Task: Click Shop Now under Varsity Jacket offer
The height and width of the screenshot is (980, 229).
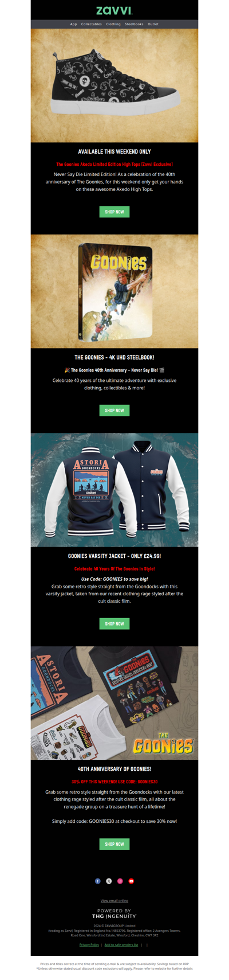Action: click(x=114, y=623)
